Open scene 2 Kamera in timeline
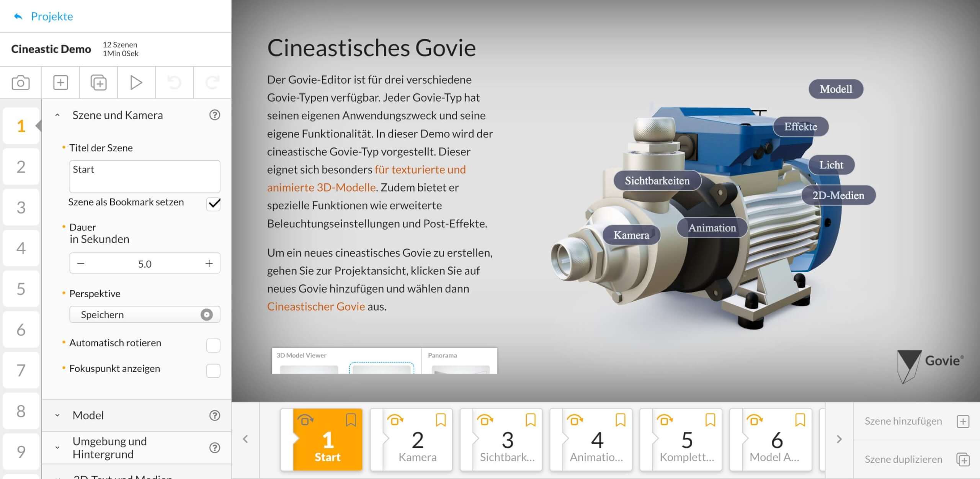The image size is (980, 479). [x=412, y=439]
